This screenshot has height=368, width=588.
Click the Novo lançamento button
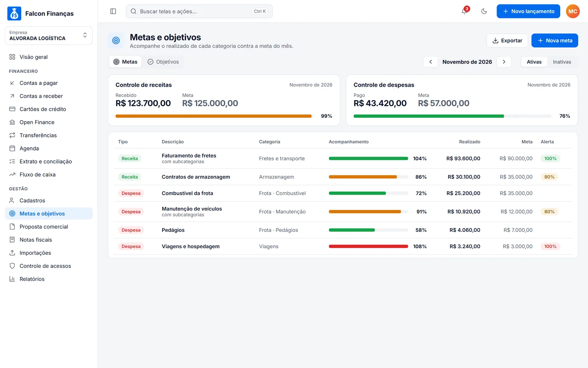(528, 11)
